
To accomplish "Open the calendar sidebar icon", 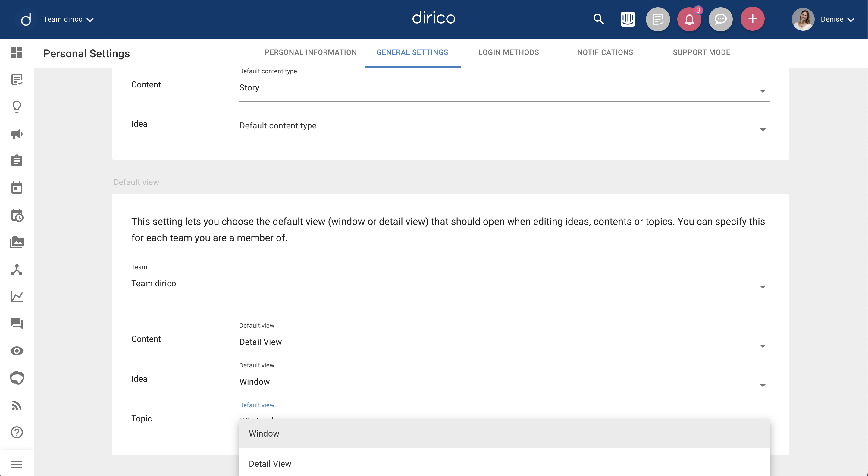I will pos(17,188).
